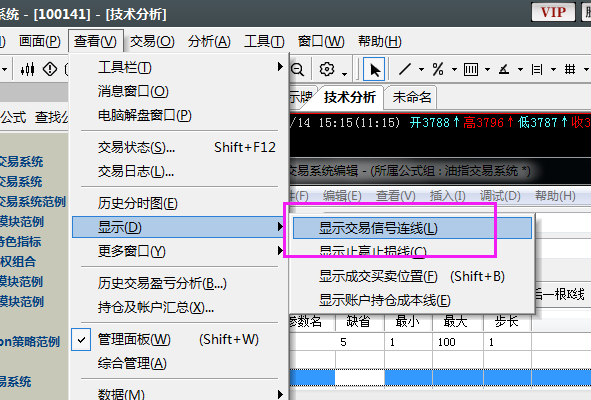
Task: Click the 最小 column header
Action: tap(408, 322)
